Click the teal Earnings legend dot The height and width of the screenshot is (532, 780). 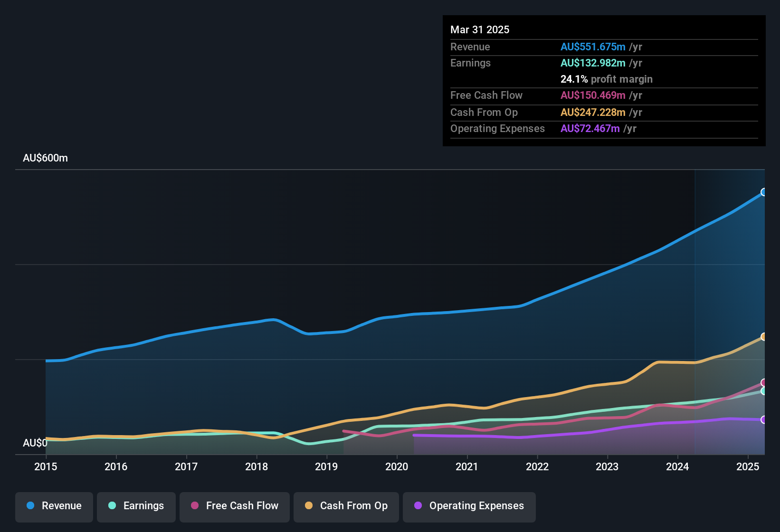(112, 506)
